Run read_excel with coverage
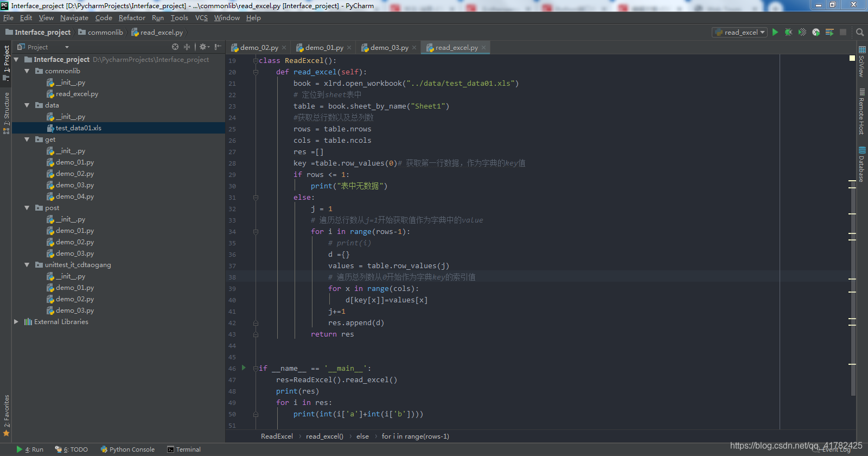 click(x=802, y=32)
